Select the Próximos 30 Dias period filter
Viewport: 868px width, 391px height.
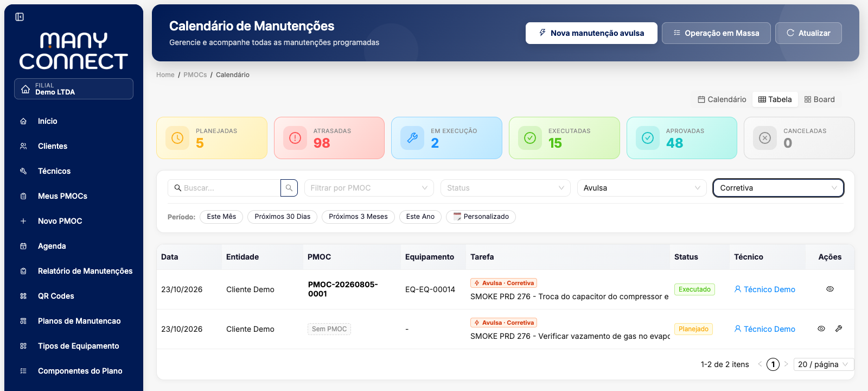(x=283, y=217)
